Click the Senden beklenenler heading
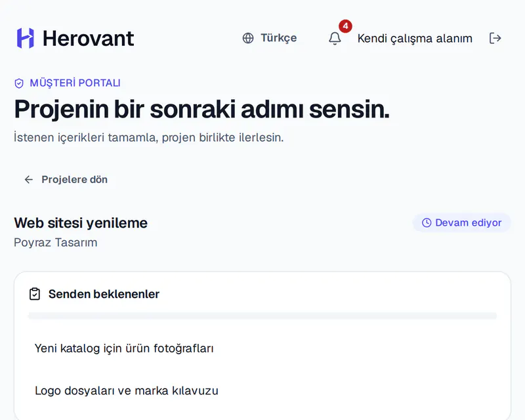Viewport: 525px width, 420px height. [x=104, y=294]
